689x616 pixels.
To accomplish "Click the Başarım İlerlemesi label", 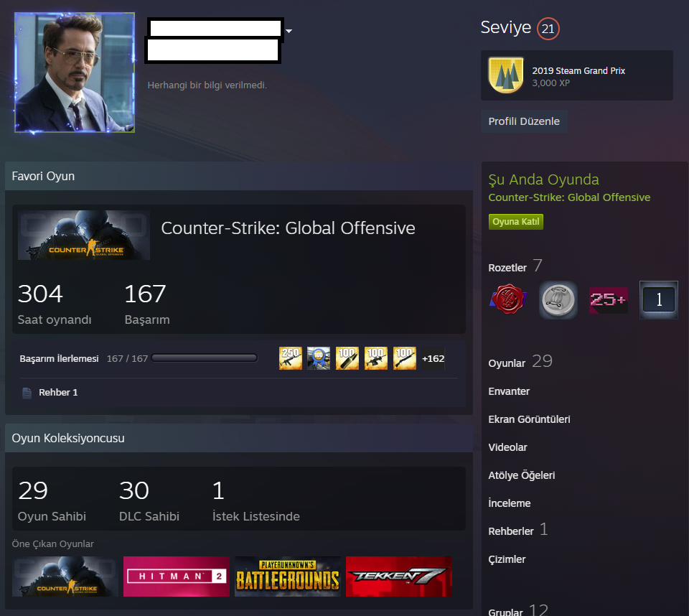I will (x=59, y=359).
